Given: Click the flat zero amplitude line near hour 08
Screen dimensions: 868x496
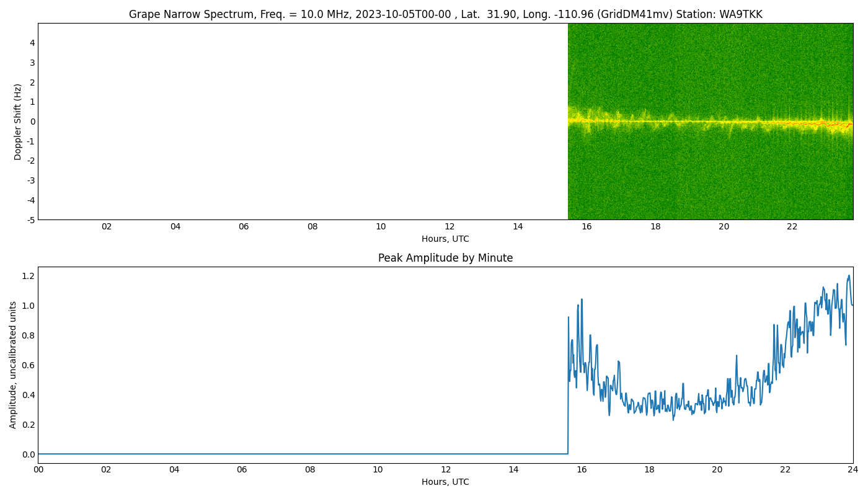Looking at the screenshot, I should [310, 454].
